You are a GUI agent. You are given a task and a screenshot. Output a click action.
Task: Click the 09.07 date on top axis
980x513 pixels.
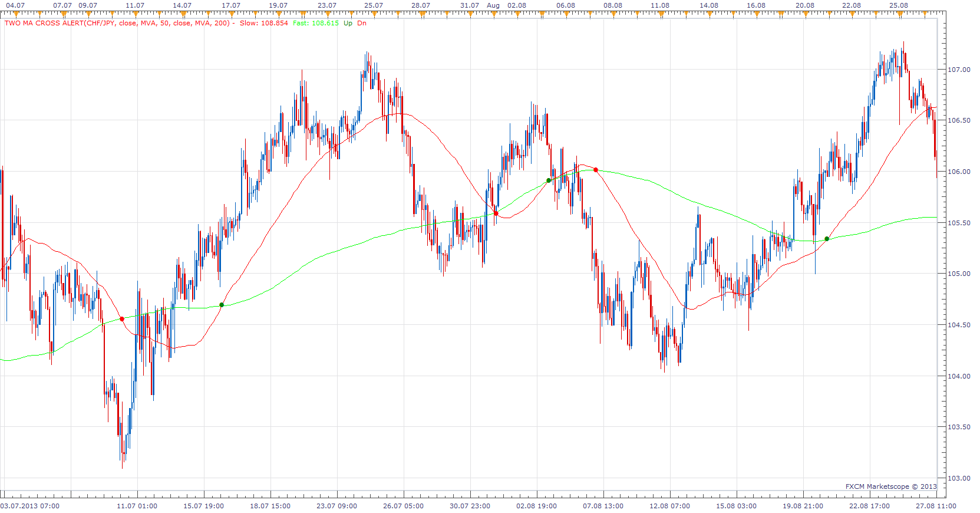88,5
